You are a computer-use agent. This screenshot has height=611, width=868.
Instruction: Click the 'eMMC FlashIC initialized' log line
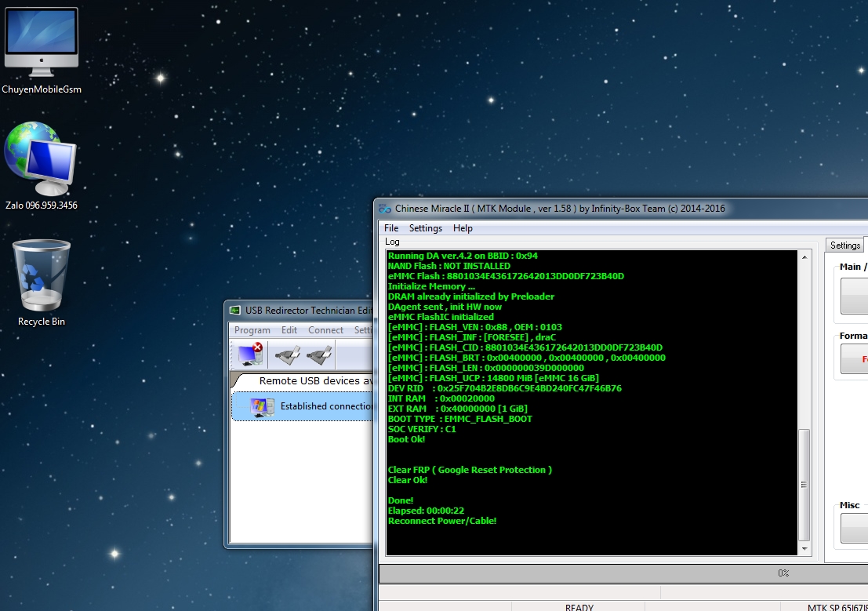pyautogui.click(x=441, y=317)
